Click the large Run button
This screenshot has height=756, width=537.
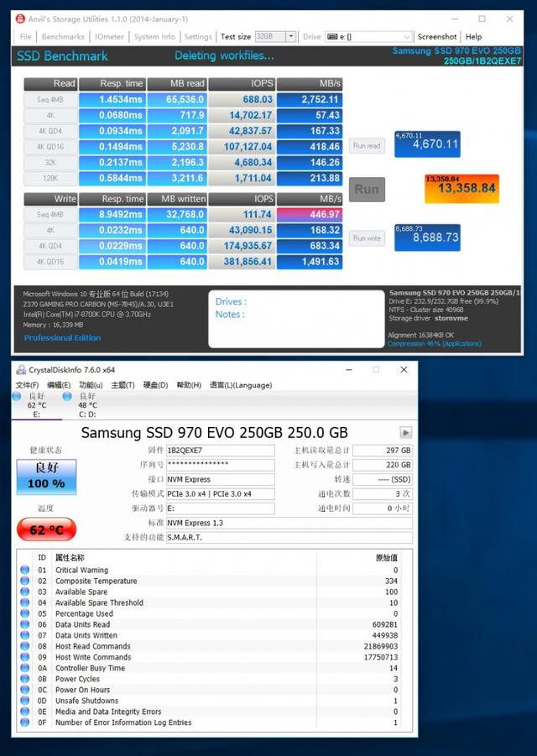pos(367,189)
